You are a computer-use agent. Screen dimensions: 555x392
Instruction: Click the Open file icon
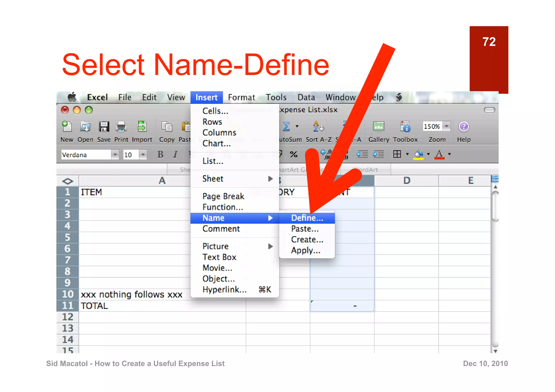(85, 127)
